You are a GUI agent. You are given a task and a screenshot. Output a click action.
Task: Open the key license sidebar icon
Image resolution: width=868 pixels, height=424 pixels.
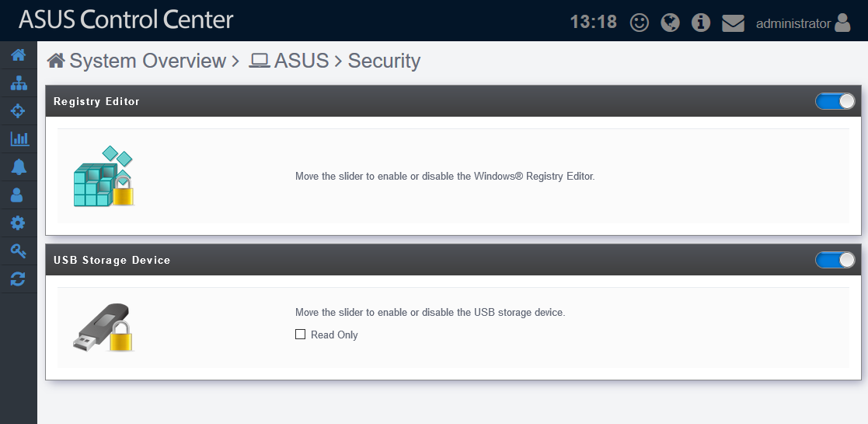pos(18,251)
